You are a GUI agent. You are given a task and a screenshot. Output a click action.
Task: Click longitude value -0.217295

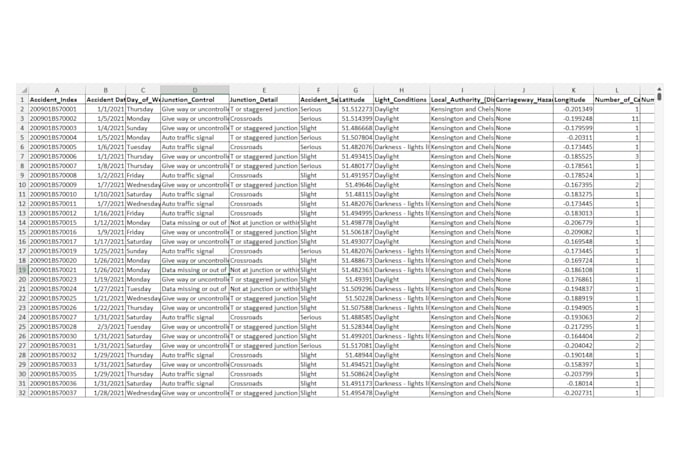[x=573, y=327]
